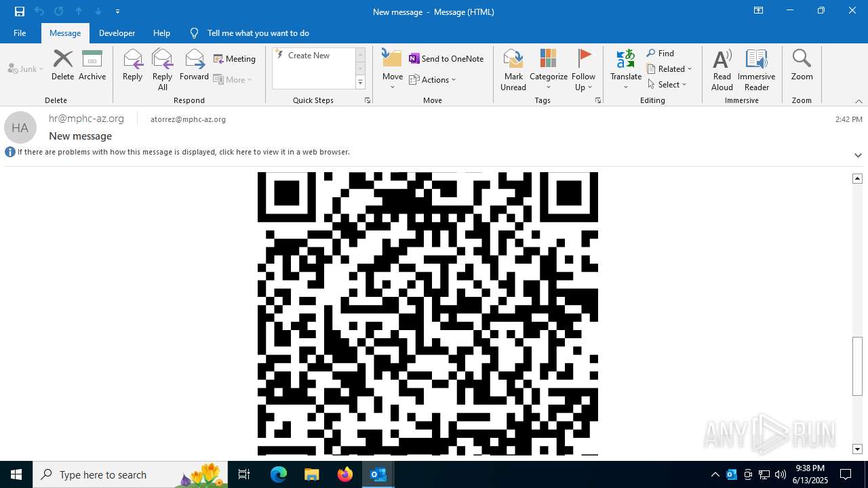Click Find in the Editing group
The image size is (868, 488).
click(660, 54)
